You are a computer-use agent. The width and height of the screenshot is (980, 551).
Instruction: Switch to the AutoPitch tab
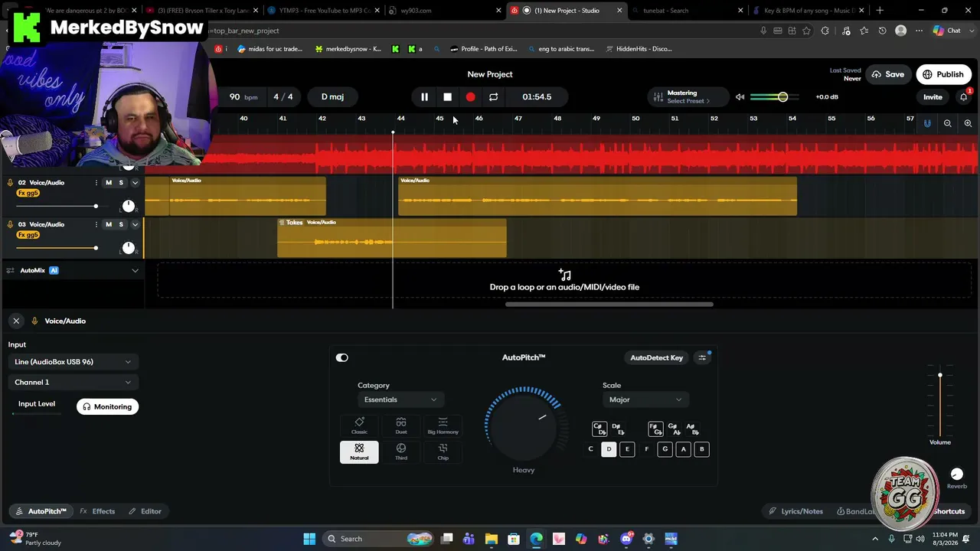coord(41,511)
